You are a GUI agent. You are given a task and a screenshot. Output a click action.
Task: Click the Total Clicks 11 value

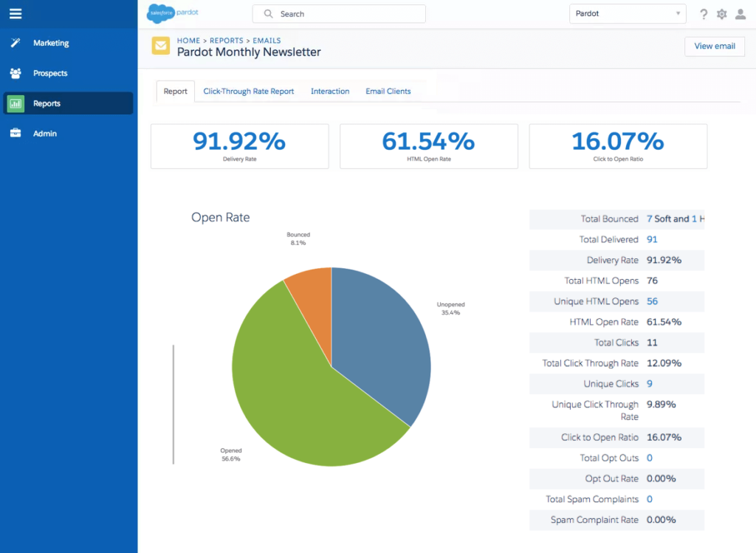click(x=652, y=343)
